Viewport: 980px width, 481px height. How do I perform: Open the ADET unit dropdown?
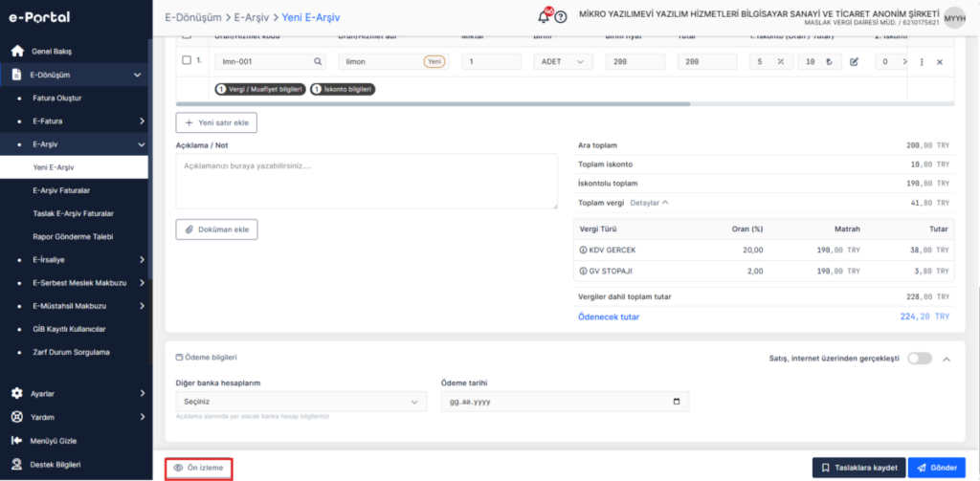[x=563, y=62]
